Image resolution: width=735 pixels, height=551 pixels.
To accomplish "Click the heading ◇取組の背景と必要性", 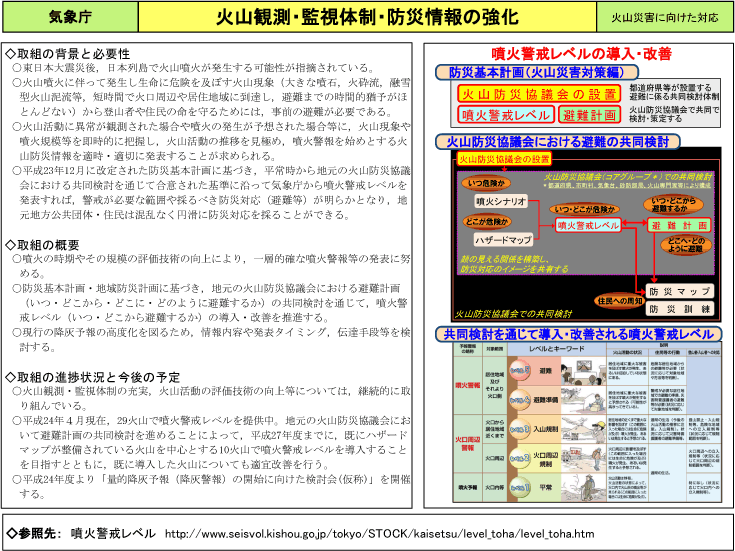I will [68, 53].
